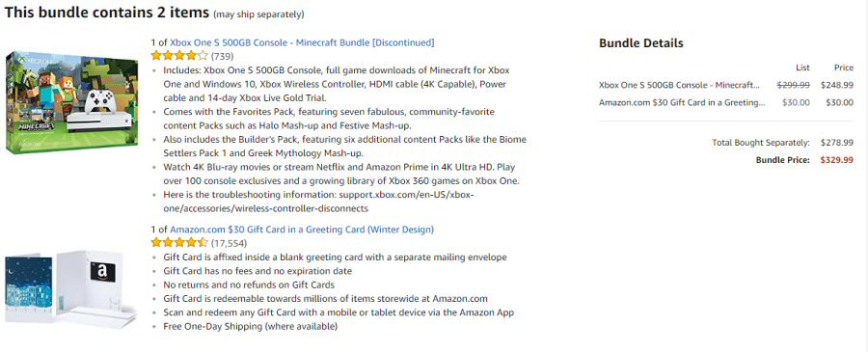Open the Xbox One S Minecraft Bundle link
This screenshot has height=352, width=868.
point(302,42)
